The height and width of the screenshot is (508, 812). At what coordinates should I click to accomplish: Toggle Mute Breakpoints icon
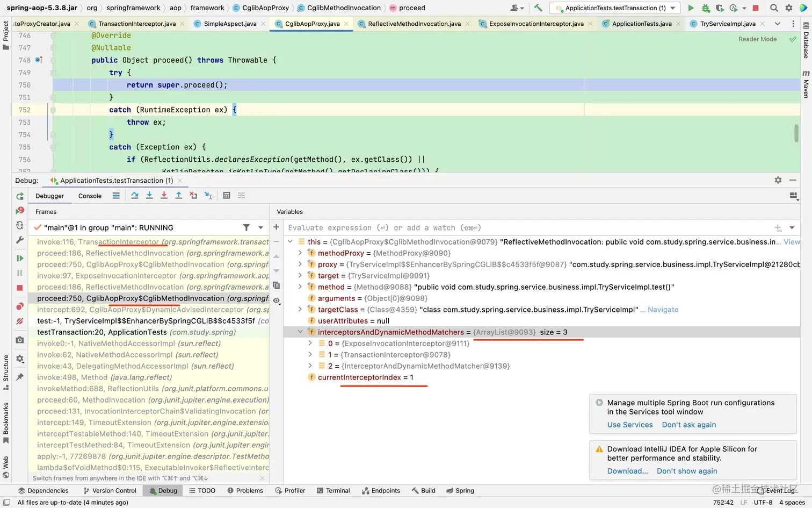pyautogui.click(x=20, y=321)
